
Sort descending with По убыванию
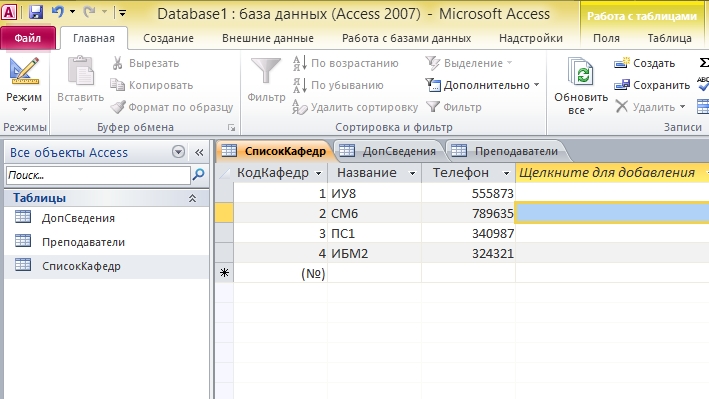[338, 85]
